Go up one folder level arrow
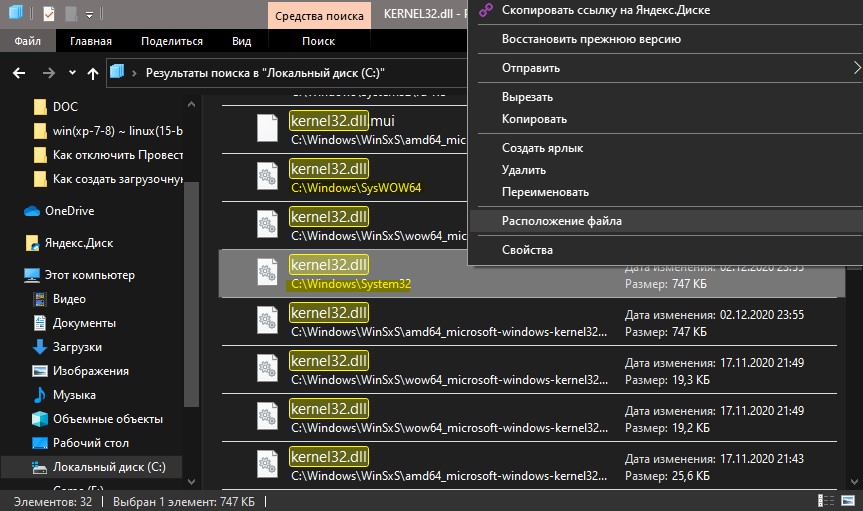Image resolution: width=863 pixels, height=511 pixels. click(x=93, y=73)
